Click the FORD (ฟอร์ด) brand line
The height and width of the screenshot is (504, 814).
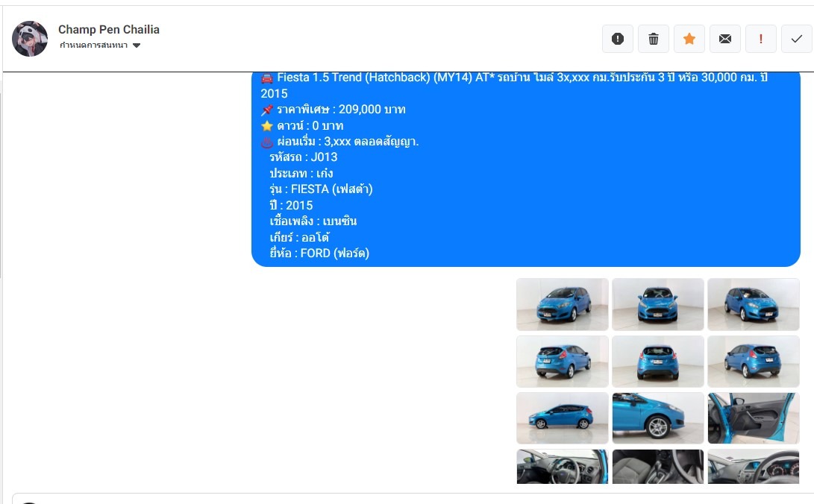coord(319,253)
